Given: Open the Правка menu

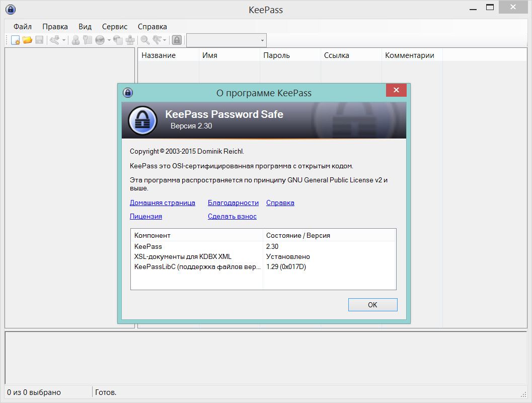Looking at the screenshot, I should click(55, 27).
